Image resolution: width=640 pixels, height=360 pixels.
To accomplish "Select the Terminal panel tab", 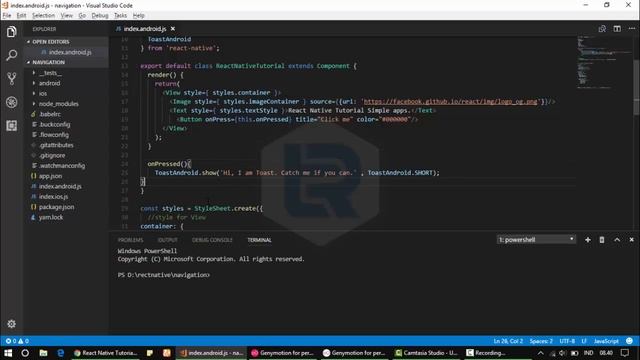I will coord(259,240).
